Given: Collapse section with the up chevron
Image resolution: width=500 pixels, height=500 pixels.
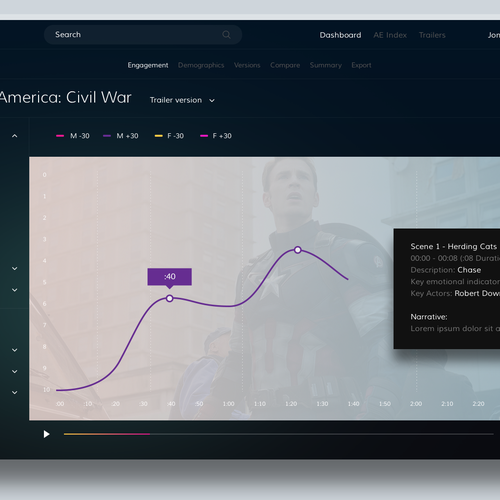Looking at the screenshot, I should point(14,136).
